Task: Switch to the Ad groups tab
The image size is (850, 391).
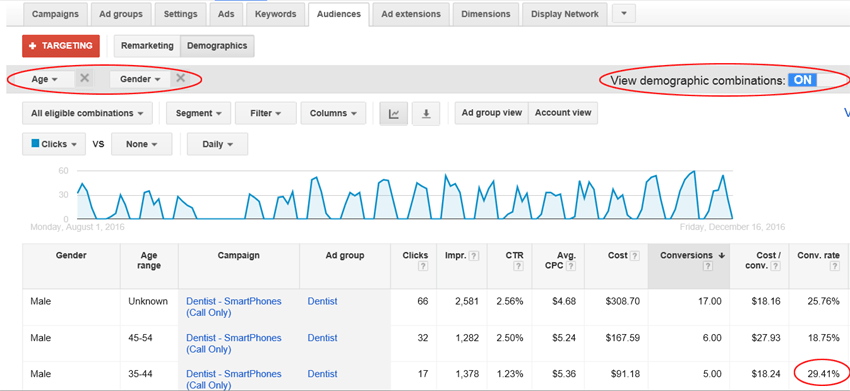Action: coord(121,14)
